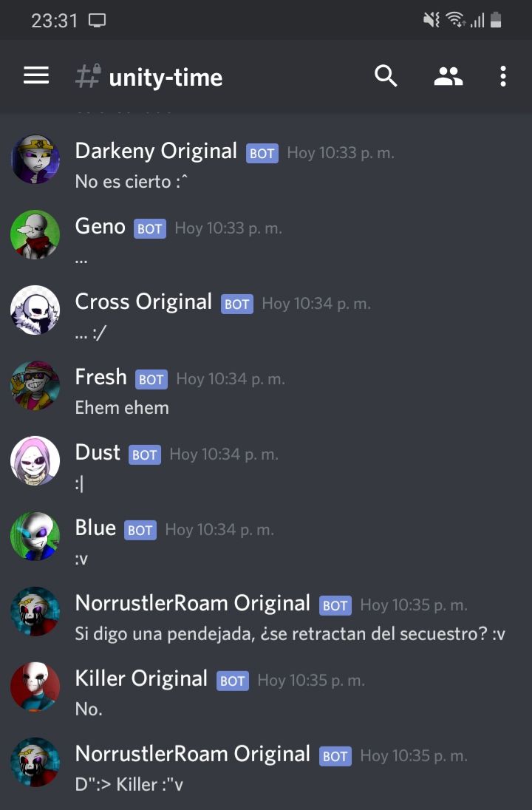
Task: Tap the Fresh username
Action: tap(100, 377)
